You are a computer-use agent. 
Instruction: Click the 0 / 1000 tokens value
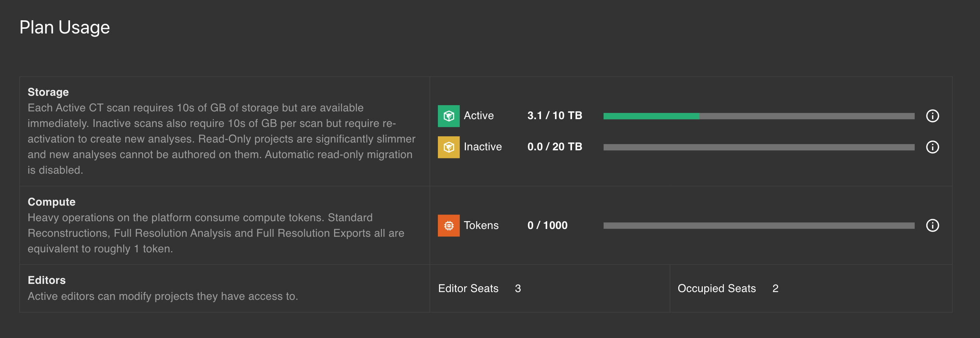point(547,225)
